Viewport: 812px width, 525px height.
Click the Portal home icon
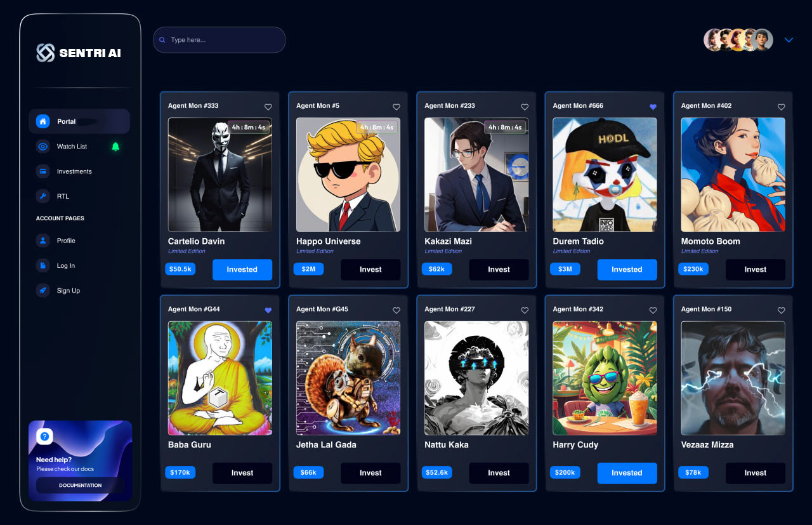coord(43,121)
